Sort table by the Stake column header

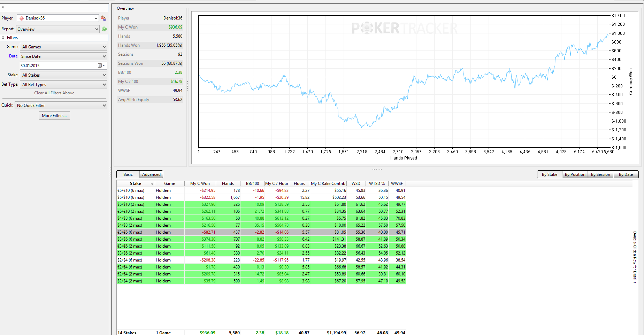coord(136,184)
